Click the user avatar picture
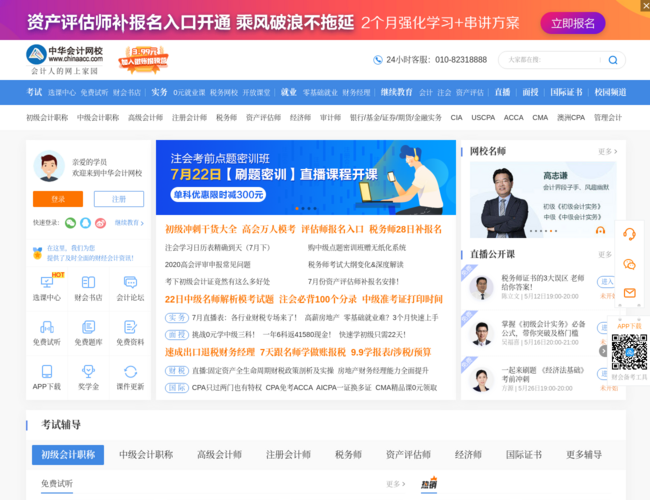 pyautogui.click(x=49, y=166)
